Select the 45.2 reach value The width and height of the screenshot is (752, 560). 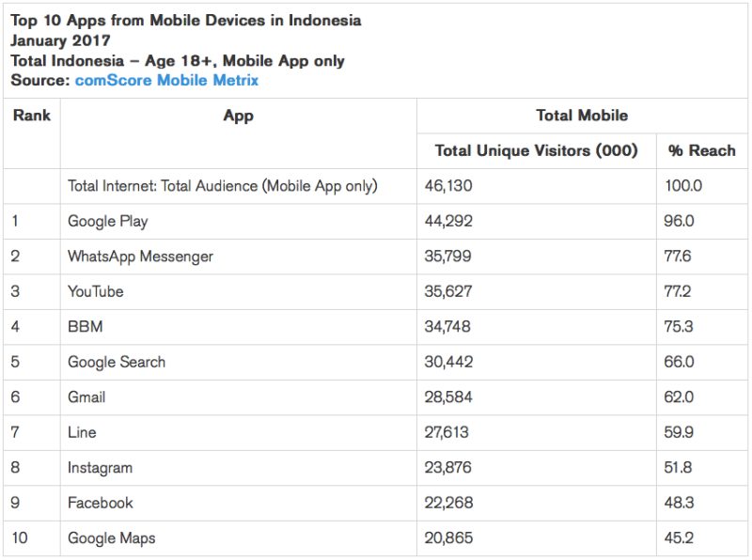(x=679, y=538)
